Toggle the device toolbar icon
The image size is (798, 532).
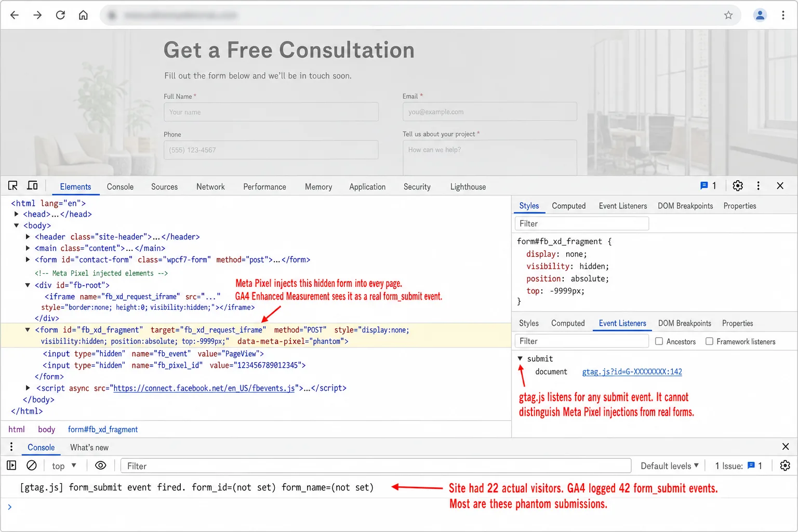[x=32, y=185]
